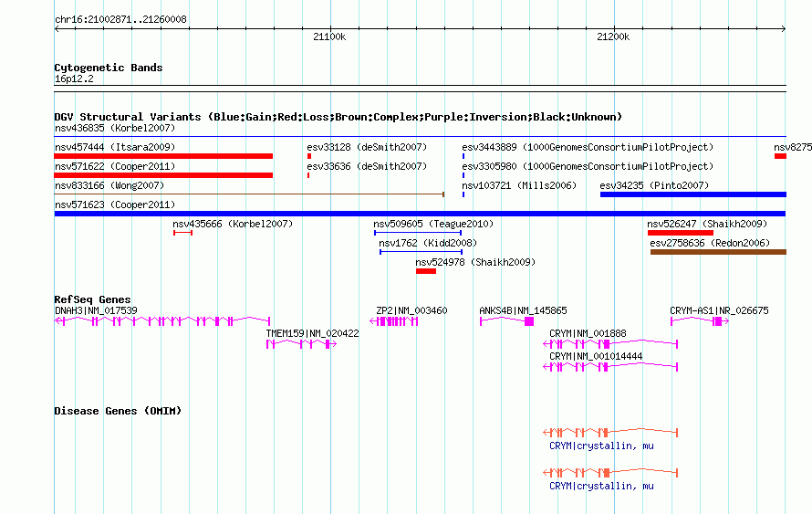
Task: Select the CRYM NM_001888 gene model
Action: coord(610,344)
